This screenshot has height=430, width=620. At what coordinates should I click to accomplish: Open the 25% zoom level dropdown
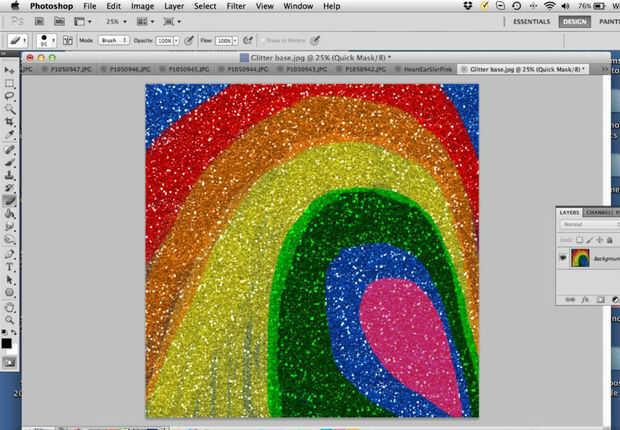(116, 21)
